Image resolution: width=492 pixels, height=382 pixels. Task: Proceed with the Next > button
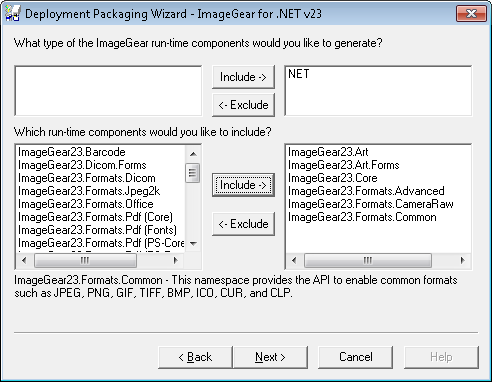point(270,357)
